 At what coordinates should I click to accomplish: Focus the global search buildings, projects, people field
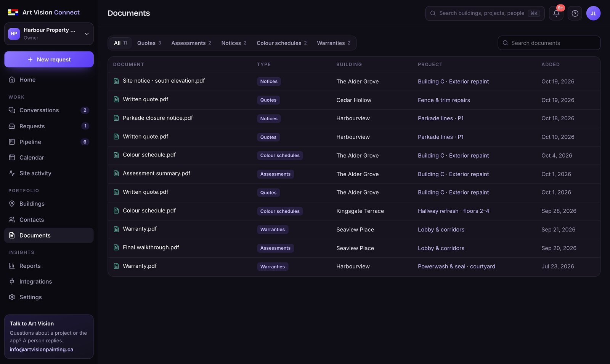[x=485, y=13]
